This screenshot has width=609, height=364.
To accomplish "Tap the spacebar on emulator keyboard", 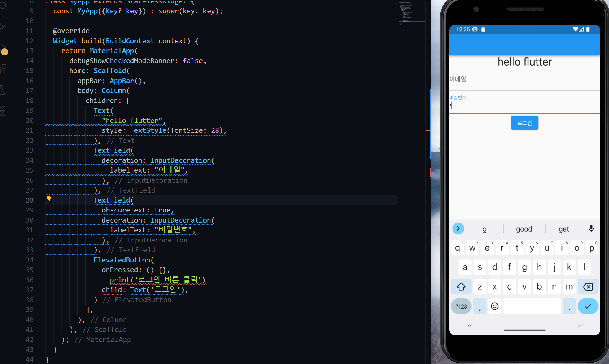I will pyautogui.click(x=532, y=306).
